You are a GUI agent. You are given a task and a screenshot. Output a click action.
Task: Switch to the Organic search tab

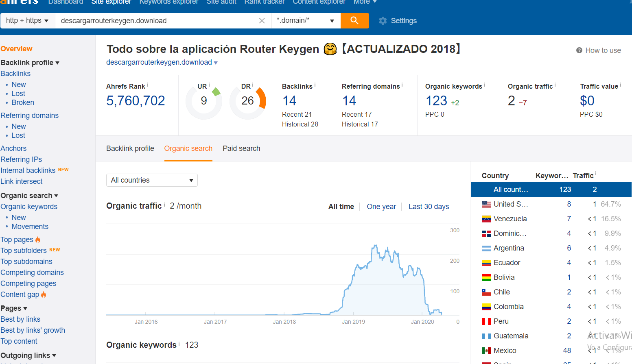[x=188, y=148]
